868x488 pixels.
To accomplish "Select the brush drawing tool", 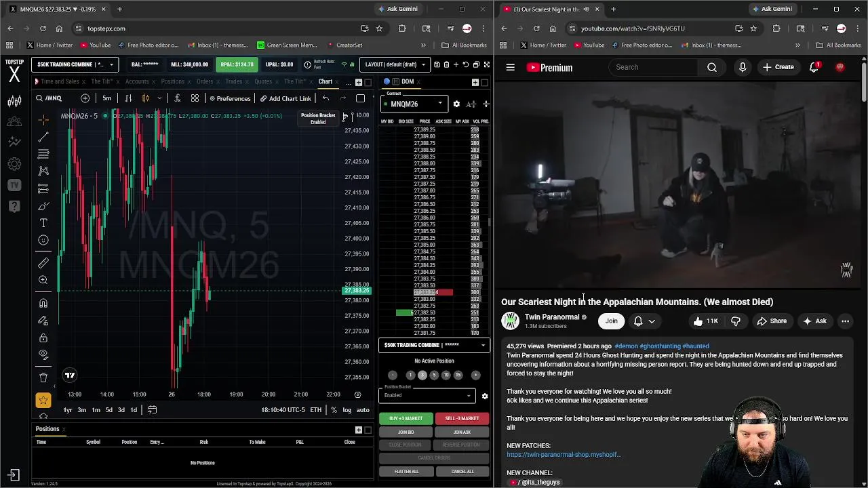I will (43, 206).
